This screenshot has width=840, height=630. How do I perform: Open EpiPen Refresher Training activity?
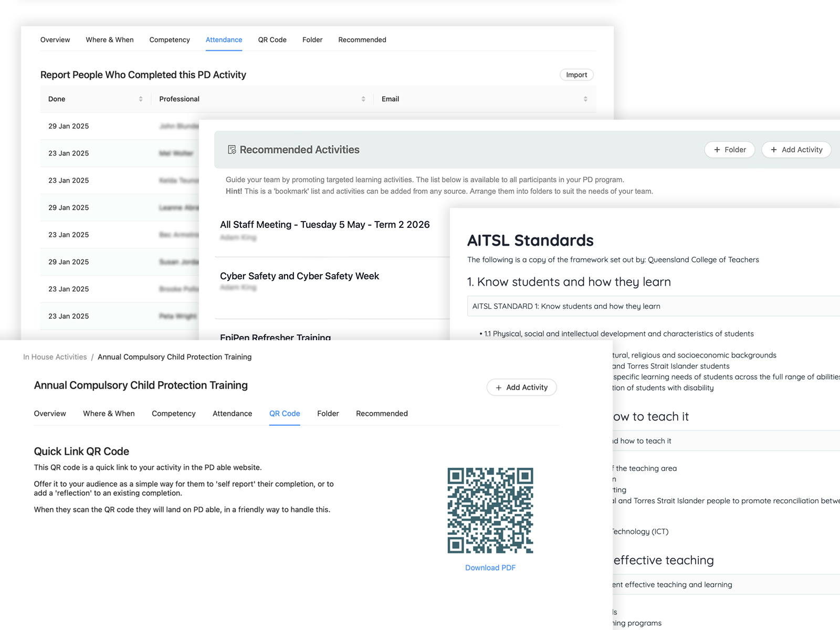click(x=275, y=337)
